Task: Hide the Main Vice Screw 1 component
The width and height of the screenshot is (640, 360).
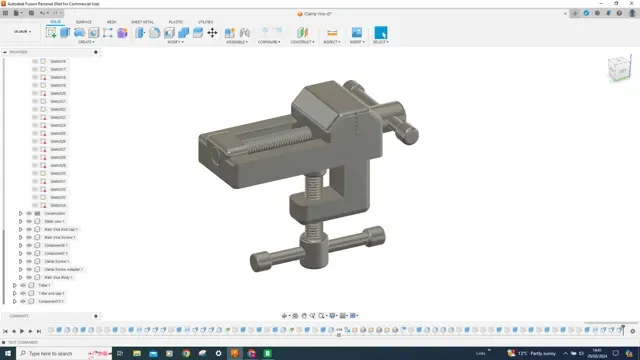Action: coord(29,237)
